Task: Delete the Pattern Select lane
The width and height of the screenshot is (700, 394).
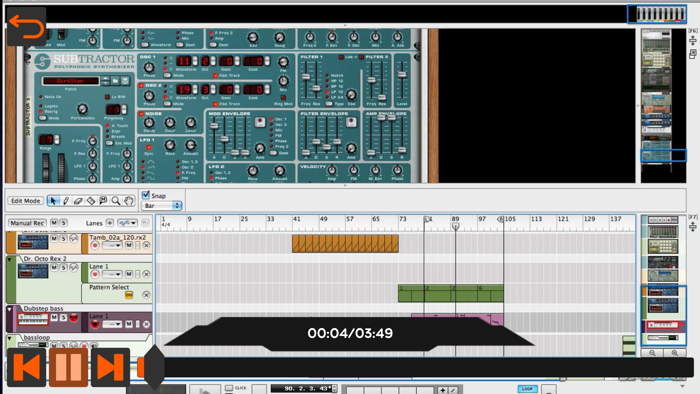Action: [x=146, y=295]
